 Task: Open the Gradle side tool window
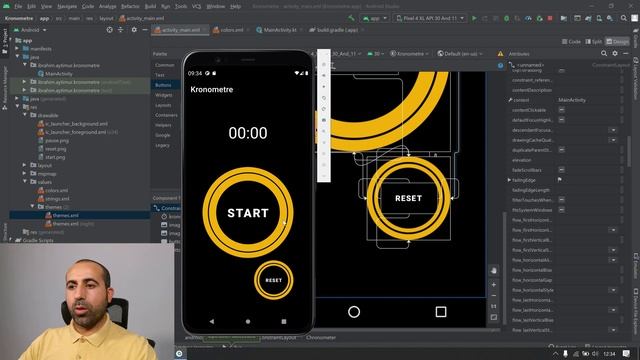636,38
